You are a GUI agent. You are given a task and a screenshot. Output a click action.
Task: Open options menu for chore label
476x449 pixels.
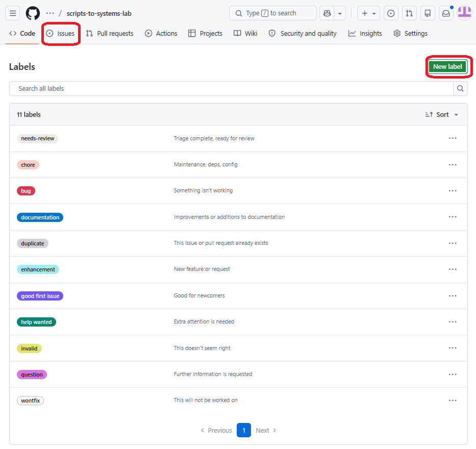click(453, 165)
